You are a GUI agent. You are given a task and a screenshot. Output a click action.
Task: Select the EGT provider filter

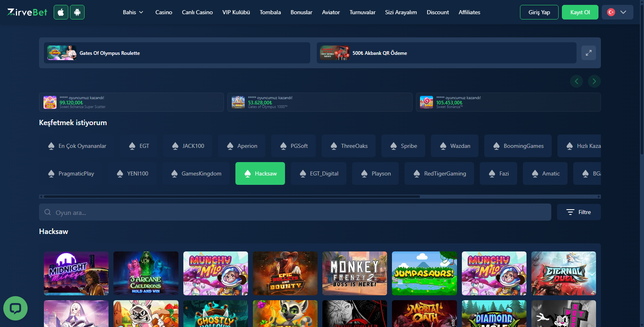(139, 146)
